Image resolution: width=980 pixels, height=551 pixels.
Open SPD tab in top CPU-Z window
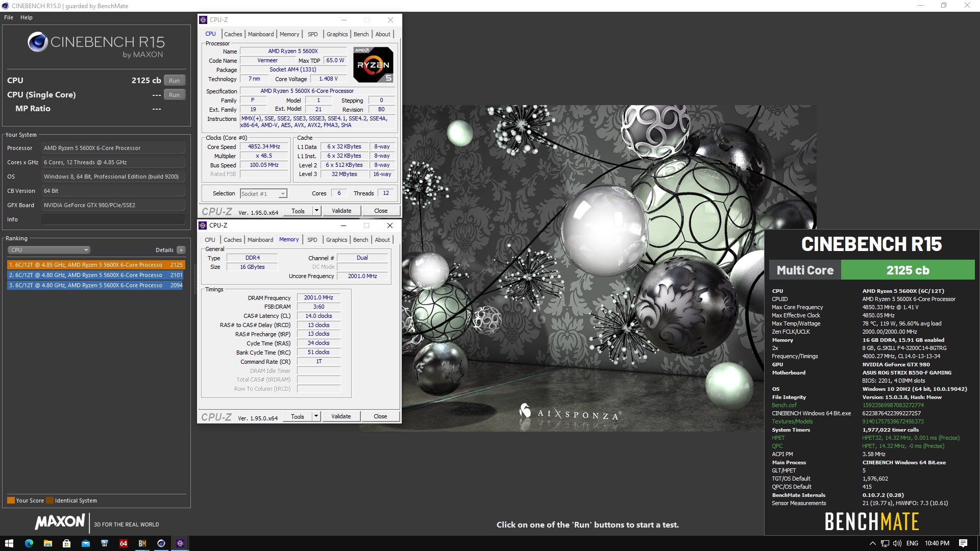coord(313,34)
